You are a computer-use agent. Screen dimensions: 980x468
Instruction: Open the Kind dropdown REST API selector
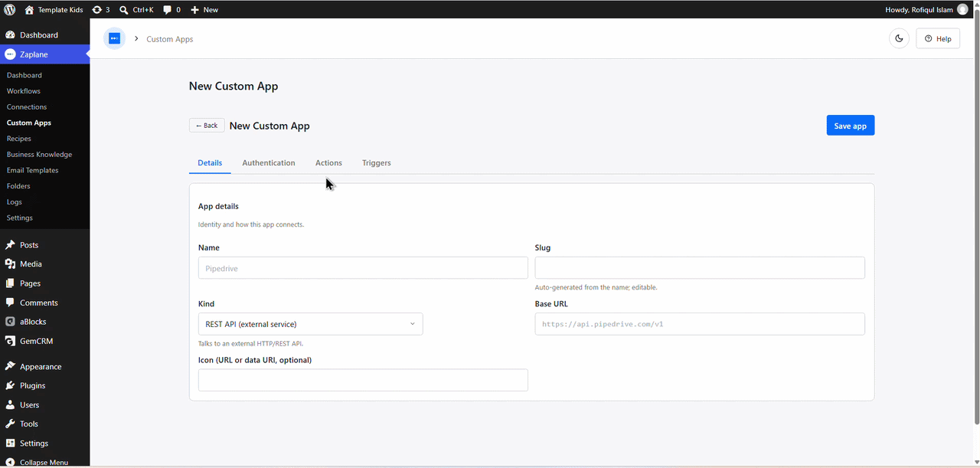pos(310,324)
